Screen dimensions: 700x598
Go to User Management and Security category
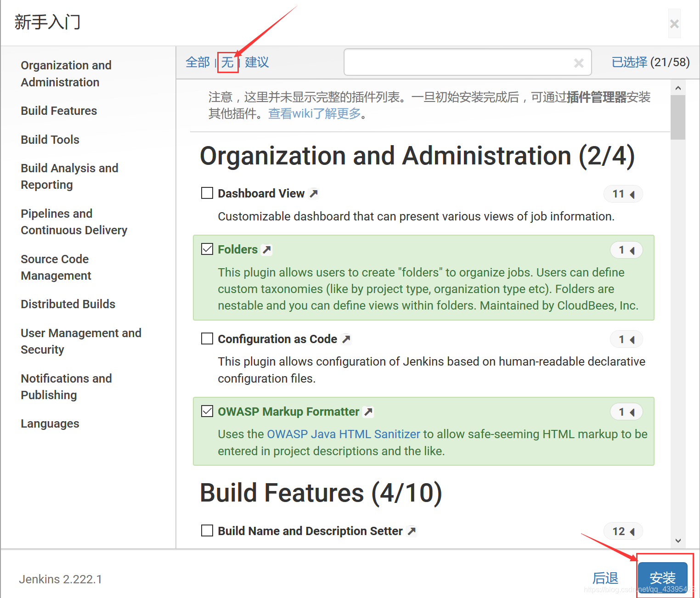point(81,341)
